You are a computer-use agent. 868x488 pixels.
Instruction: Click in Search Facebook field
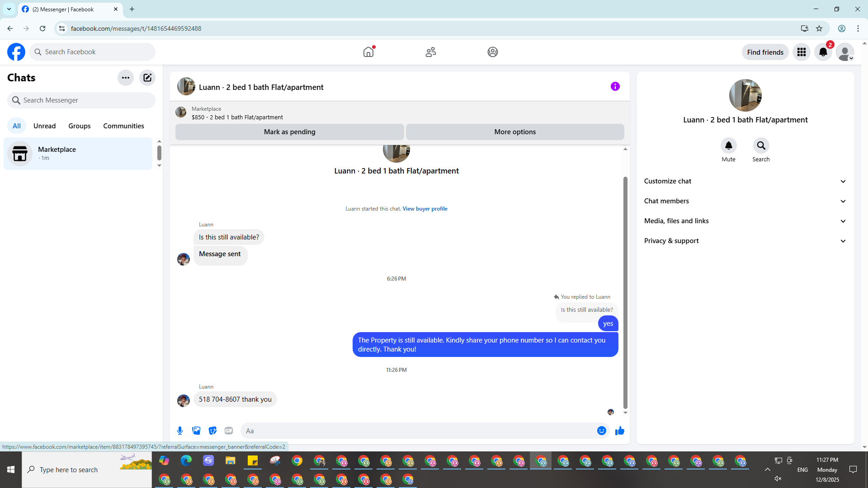92,52
